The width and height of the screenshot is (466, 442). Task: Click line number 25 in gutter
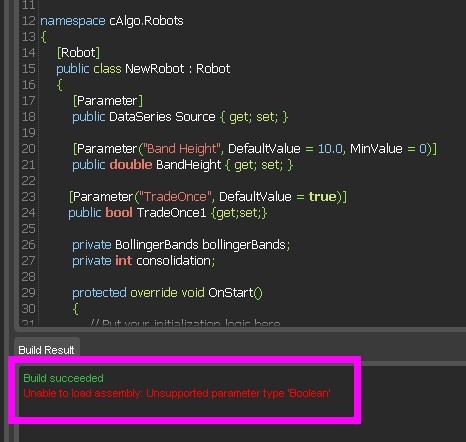coord(28,229)
